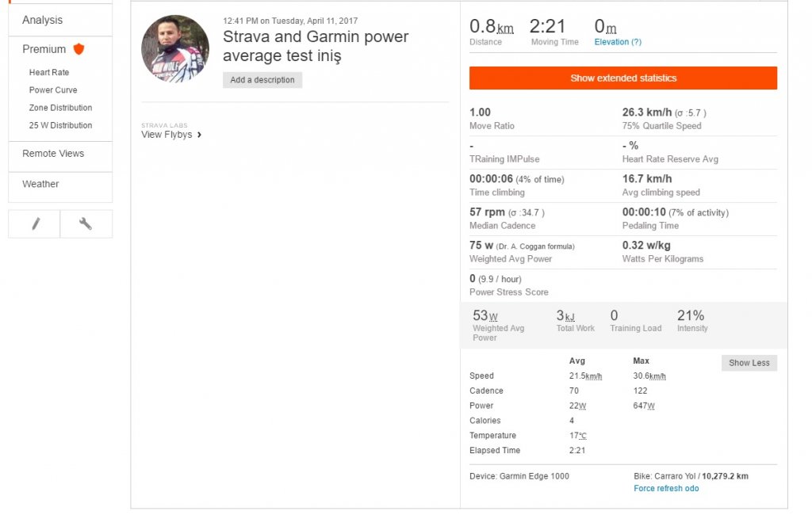The image size is (812, 515).
Task: Click the pencil edit icon
Action: point(35,224)
